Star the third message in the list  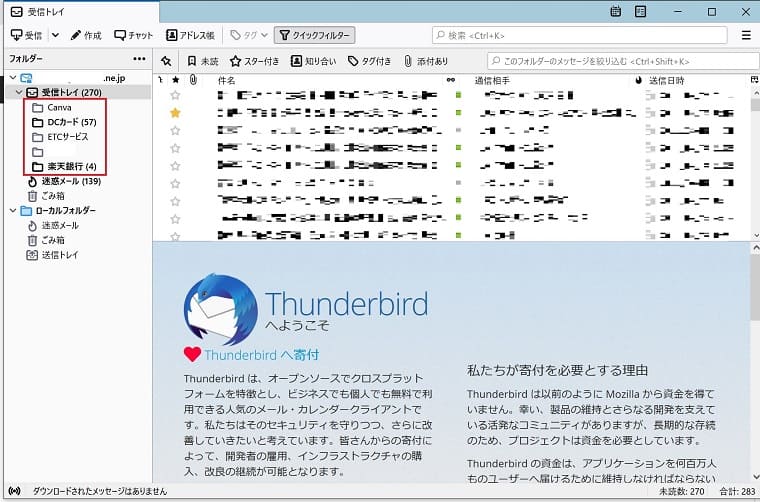point(175,130)
